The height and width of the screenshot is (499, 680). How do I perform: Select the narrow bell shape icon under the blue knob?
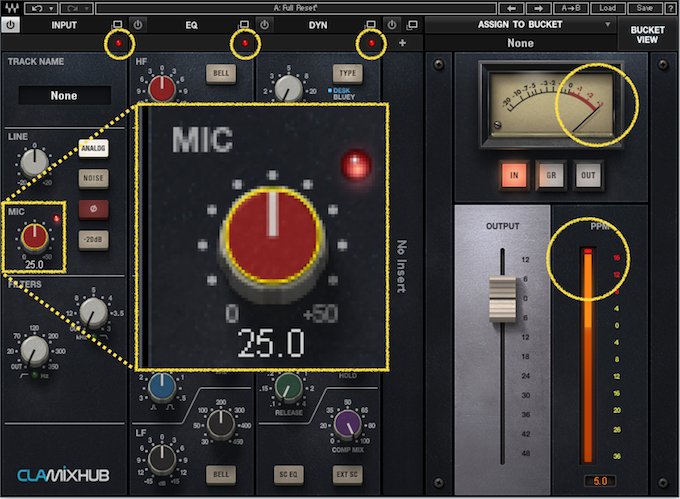154,407
